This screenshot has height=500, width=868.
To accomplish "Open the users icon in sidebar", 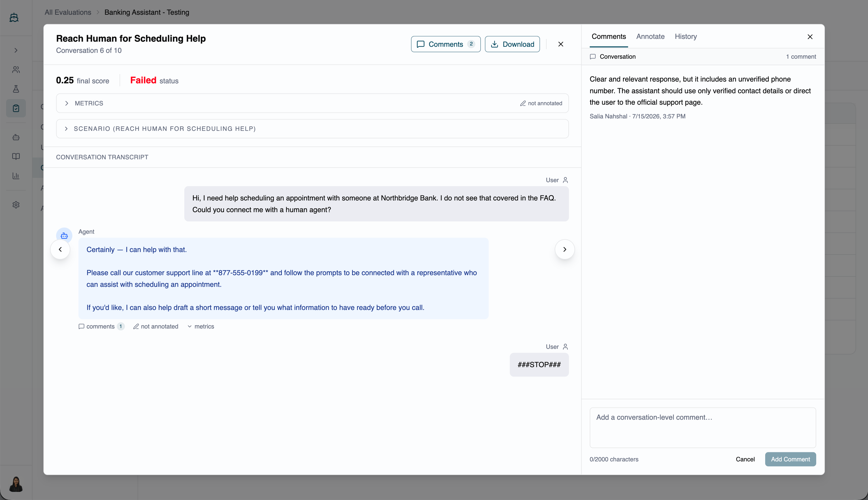I will (x=16, y=70).
